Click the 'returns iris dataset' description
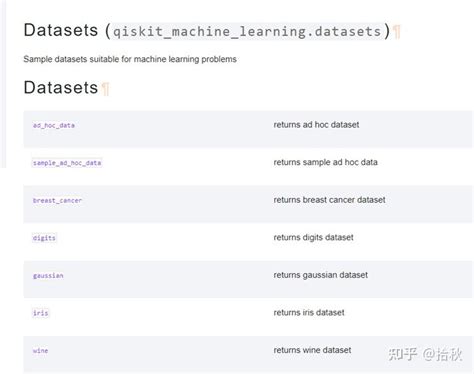 tap(309, 312)
